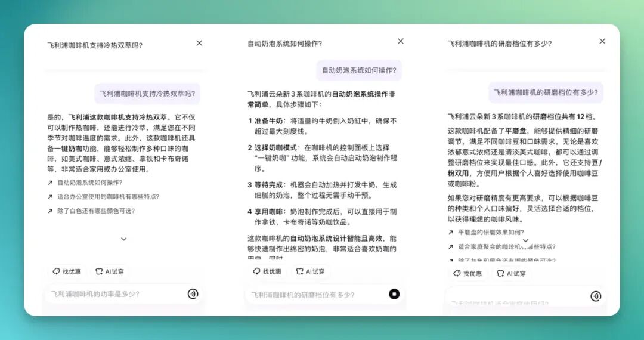Click user message bubble 飞利浦咖啡机的研磨档位有多少?
The image size is (644, 340).
546,92
